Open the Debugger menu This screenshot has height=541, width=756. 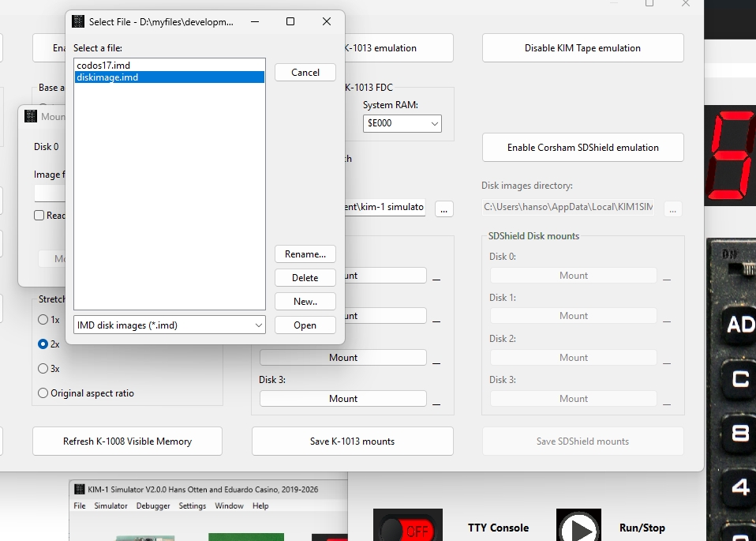click(152, 506)
